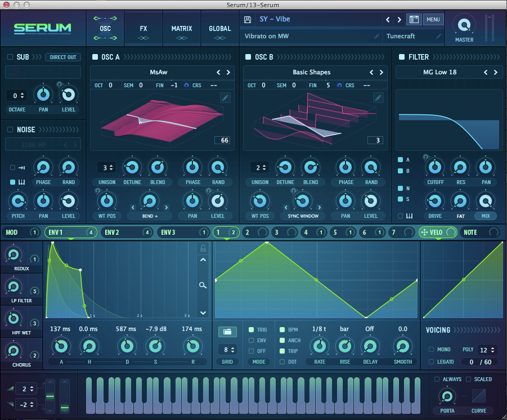Click OSC B wavetable edit pencil icon
This screenshot has width=507, height=420.
click(x=378, y=97)
